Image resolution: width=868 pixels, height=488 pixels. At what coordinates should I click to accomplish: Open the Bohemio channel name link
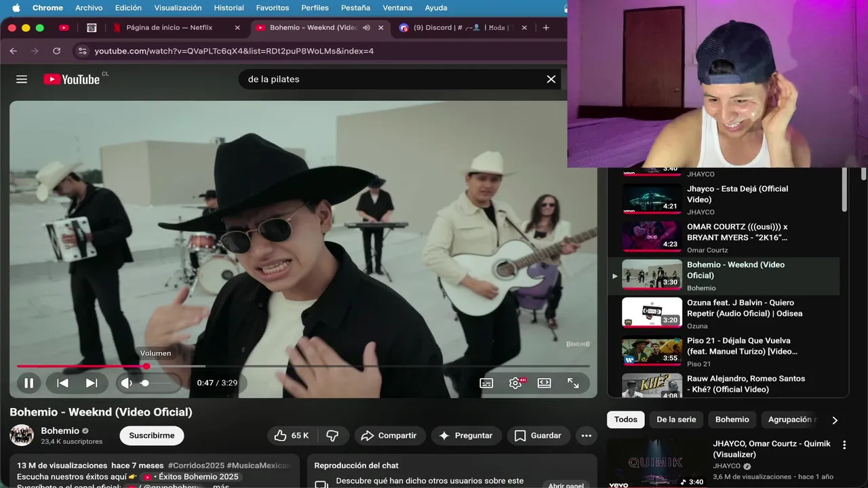pos(60,431)
